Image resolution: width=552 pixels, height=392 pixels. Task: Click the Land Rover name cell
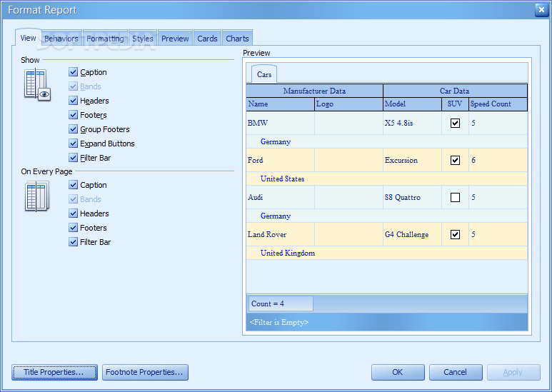[x=280, y=234]
